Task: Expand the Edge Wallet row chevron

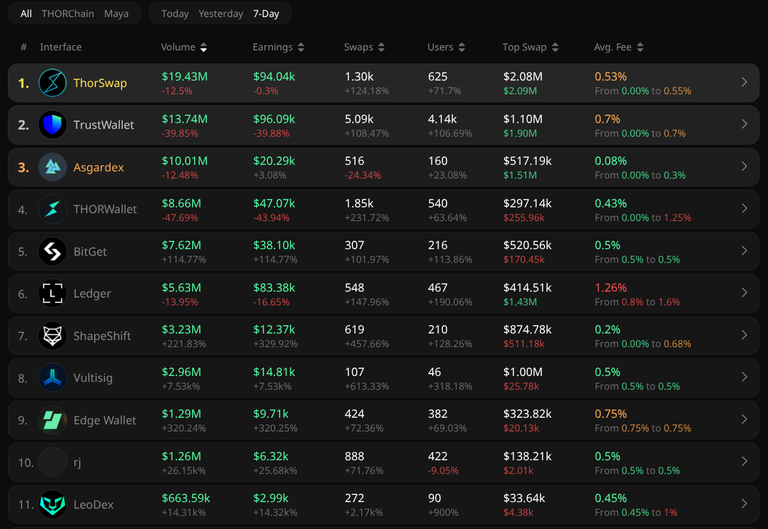Action: [744, 419]
